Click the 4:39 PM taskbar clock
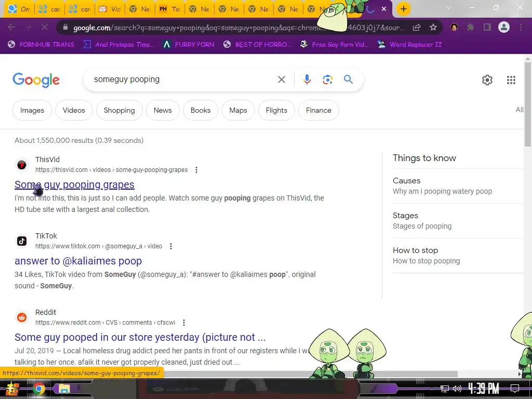This screenshot has width=532, height=399. tap(483, 388)
